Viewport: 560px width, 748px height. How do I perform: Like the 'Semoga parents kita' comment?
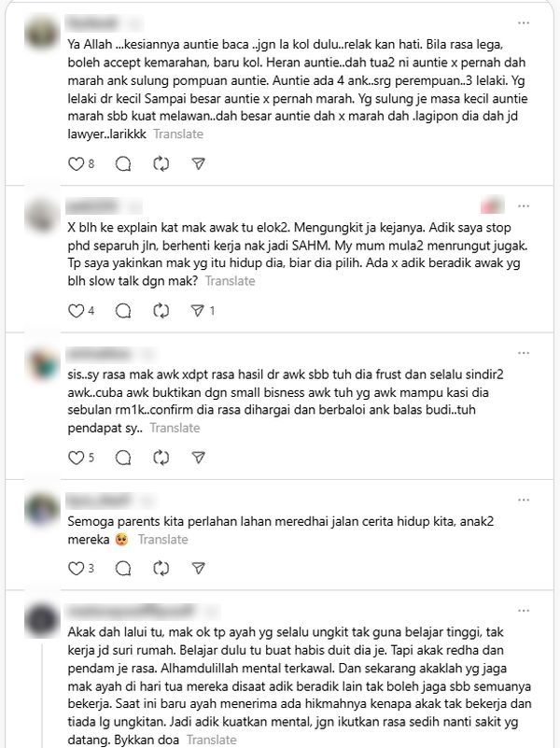[77, 569]
